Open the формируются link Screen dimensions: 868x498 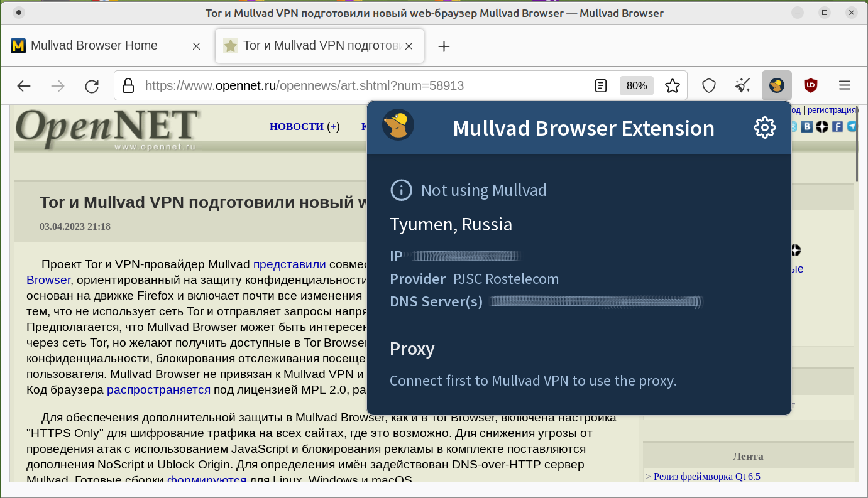tap(207, 480)
